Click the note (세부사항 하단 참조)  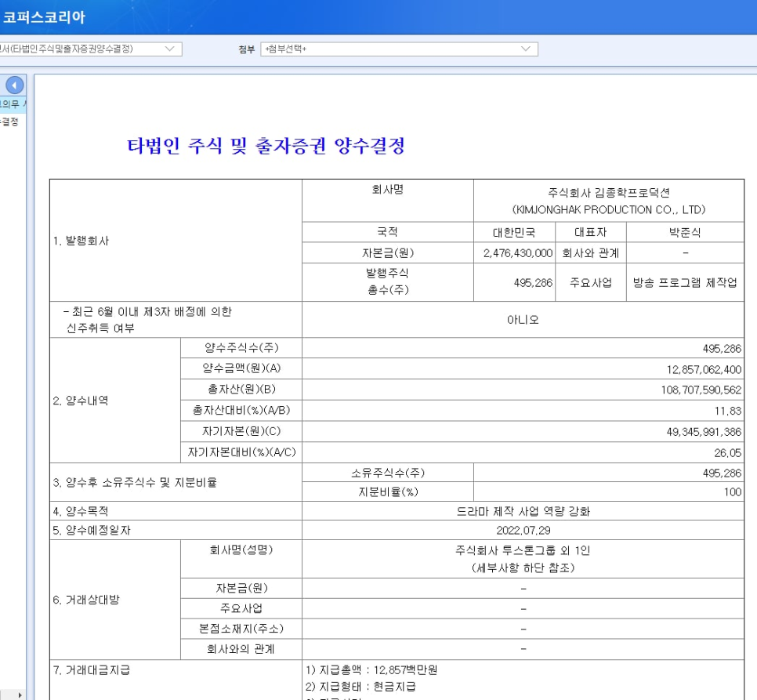click(523, 568)
